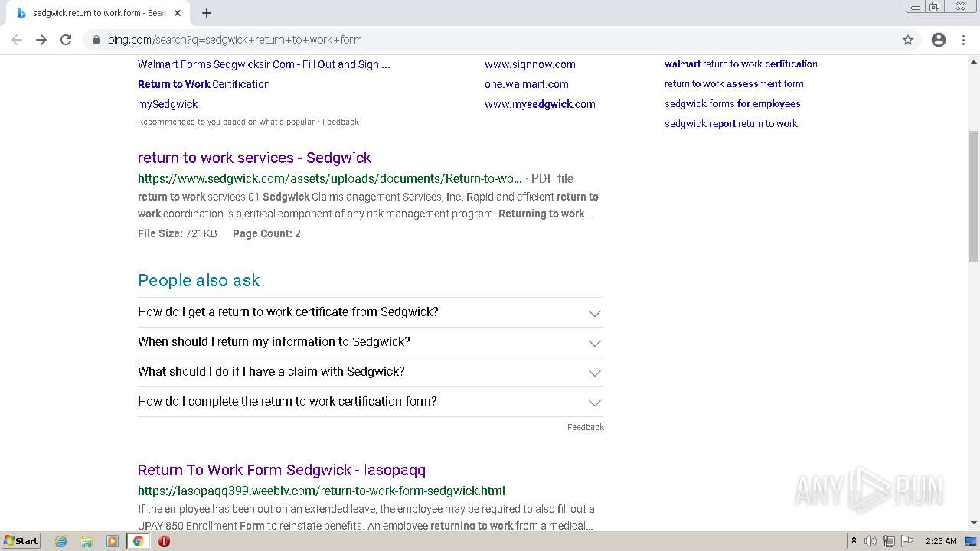This screenshot has height=551, width=980.
Task: Click the 'Page Count: 2' text
Action: point(266,233)
